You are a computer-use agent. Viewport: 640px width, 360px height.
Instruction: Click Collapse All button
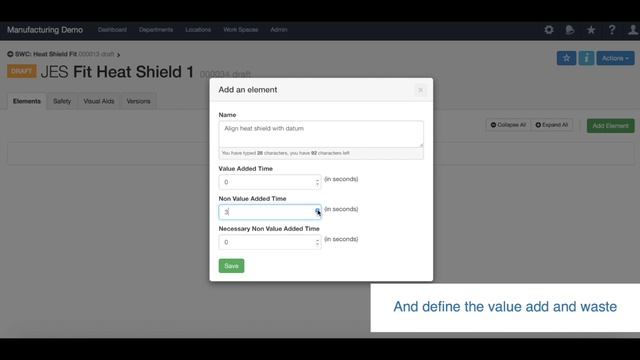pos(508,125)
